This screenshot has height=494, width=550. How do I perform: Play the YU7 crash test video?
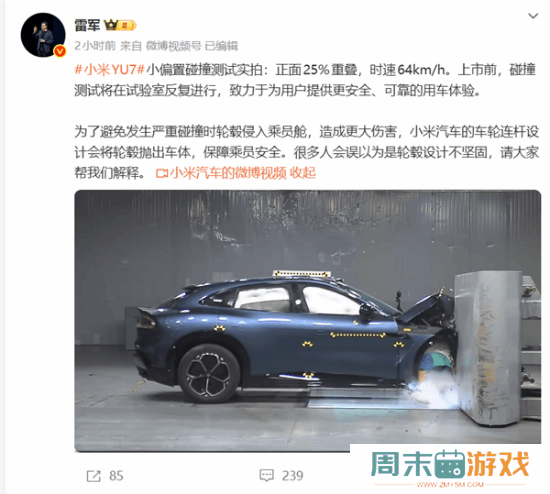click(x=308, y=321)
